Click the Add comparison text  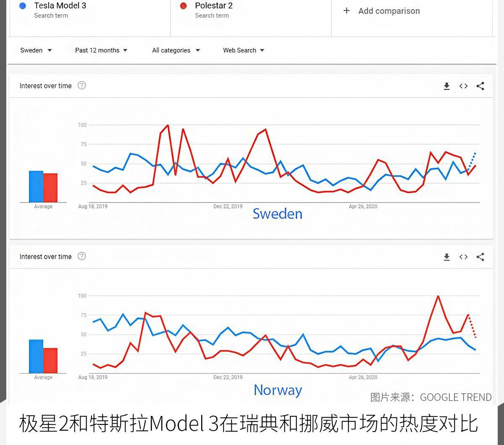(389, 11)
